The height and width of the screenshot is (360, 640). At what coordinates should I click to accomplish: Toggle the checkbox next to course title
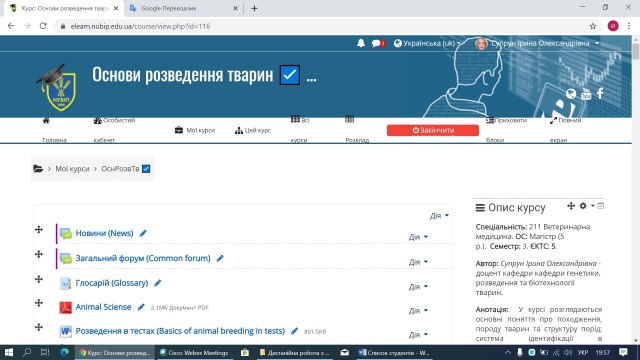click(290, 75)
